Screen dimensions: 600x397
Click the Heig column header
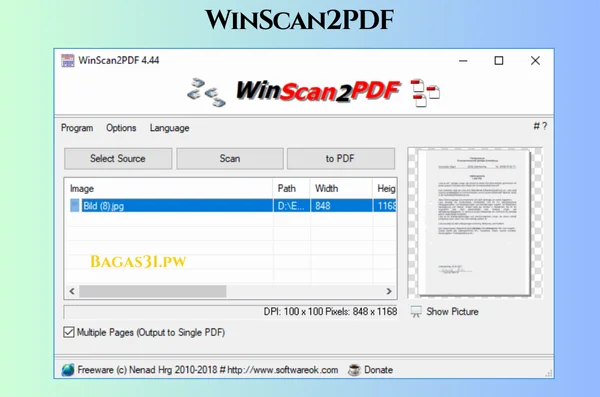(x=385, y=188)
